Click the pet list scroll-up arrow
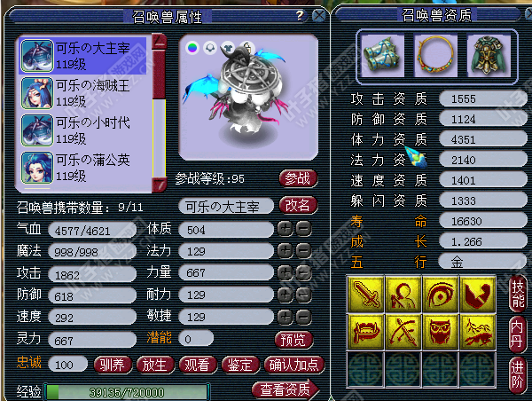This screenshot has width=532, height=401. tap(159, 42)
